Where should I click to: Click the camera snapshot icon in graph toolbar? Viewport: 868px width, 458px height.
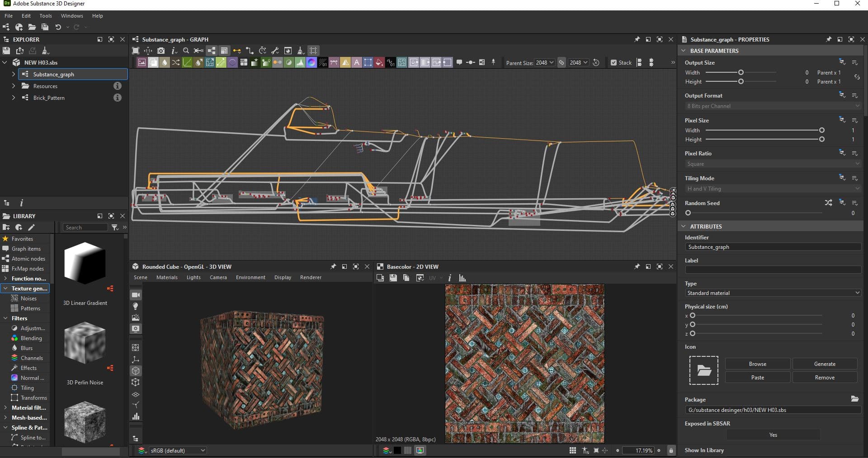coord(161,51)
